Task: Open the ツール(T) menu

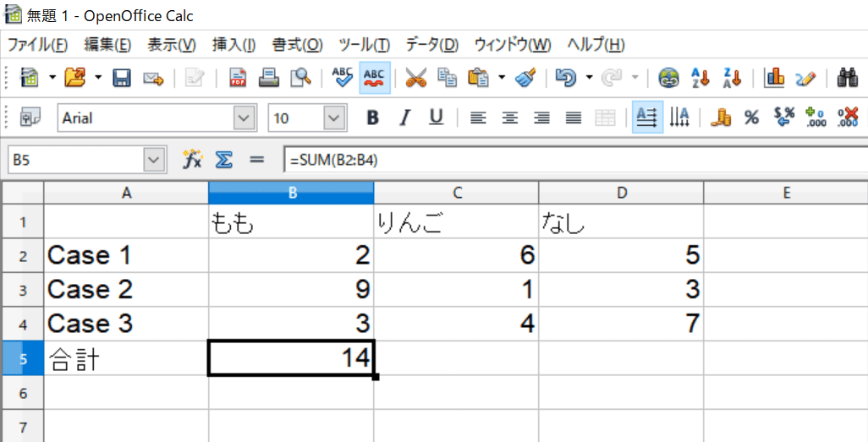Action: point(365,45)
